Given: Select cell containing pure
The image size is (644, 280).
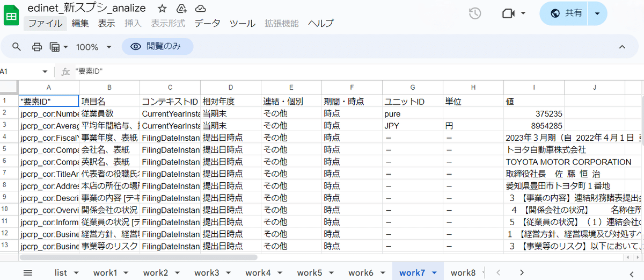Looking at the screenshot, I should click(x=413, y=114).
